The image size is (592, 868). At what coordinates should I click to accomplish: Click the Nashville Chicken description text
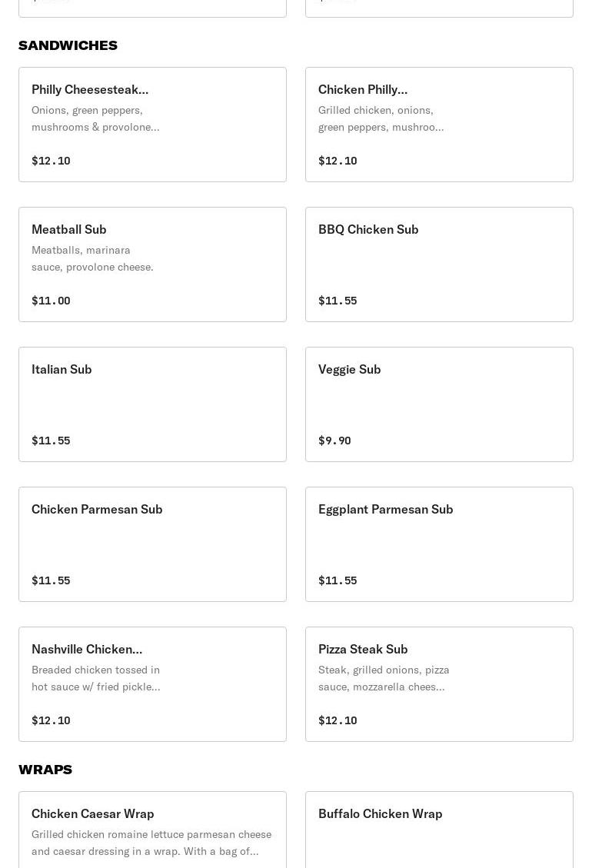pos(96,678)
